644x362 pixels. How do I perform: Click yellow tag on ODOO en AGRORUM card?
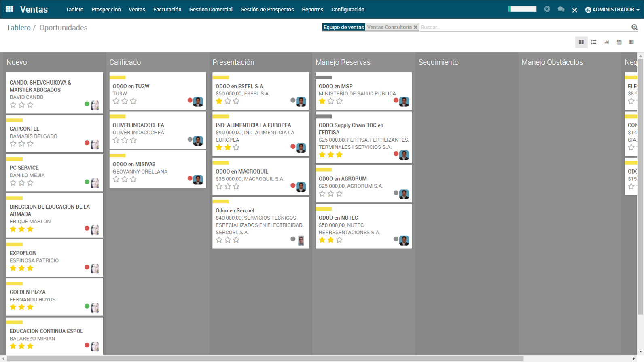coord(324,170)
